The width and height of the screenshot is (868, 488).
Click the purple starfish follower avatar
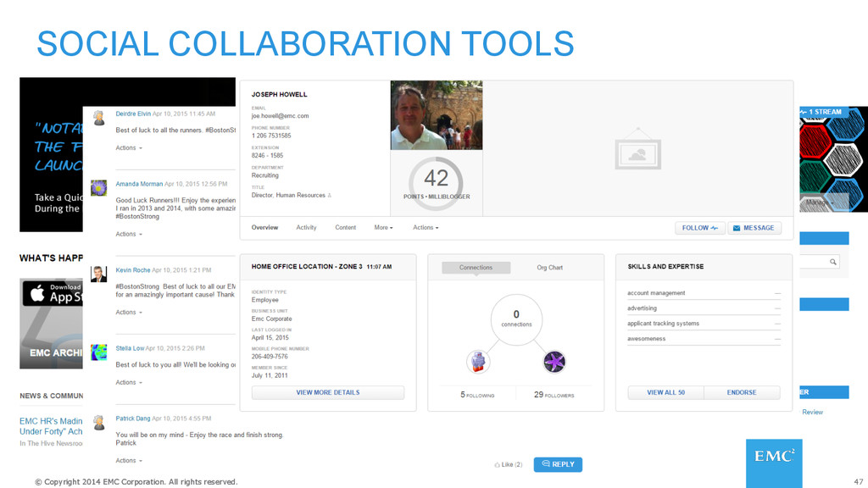[x=554, y=362]
